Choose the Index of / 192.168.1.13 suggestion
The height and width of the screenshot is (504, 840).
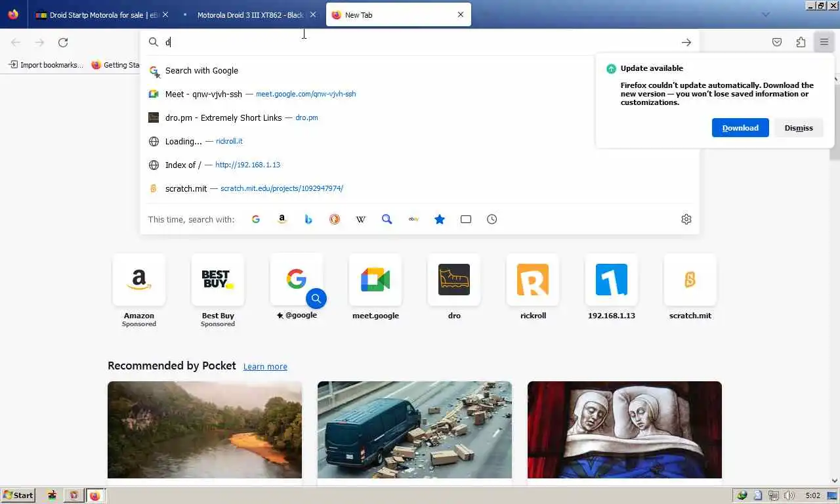click(419, 165)
